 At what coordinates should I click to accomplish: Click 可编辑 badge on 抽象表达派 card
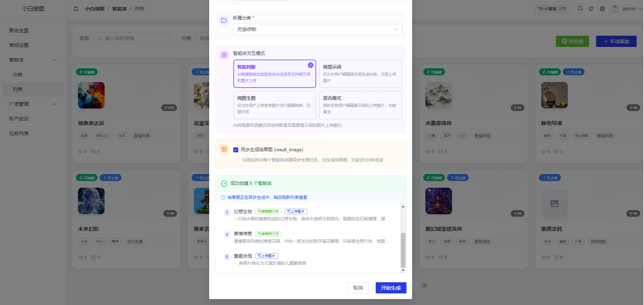pos(87,72)
